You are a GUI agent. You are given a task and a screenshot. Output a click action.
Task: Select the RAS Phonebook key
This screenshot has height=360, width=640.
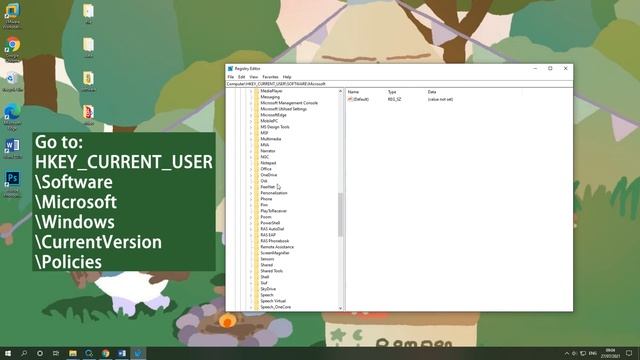click(275, 241)
